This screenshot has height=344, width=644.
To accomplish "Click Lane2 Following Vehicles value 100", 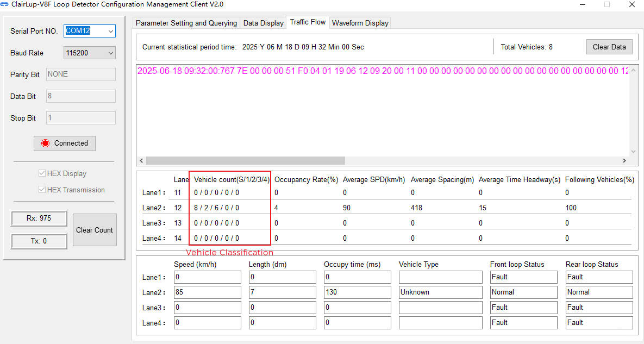I will point(571,208).
